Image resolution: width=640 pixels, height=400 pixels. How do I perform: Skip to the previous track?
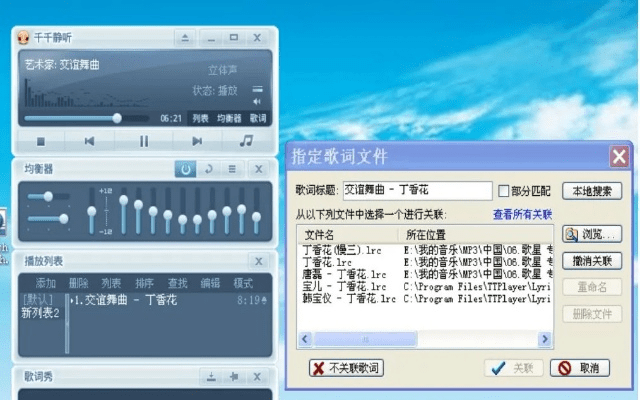[x=89, y=141]
